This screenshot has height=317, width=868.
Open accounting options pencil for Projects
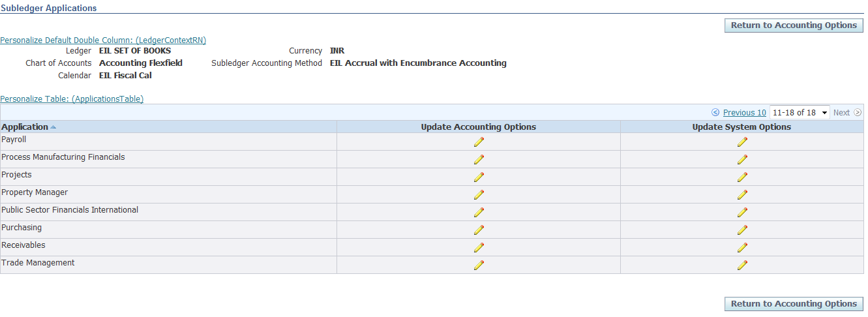(x=479, y=177)
